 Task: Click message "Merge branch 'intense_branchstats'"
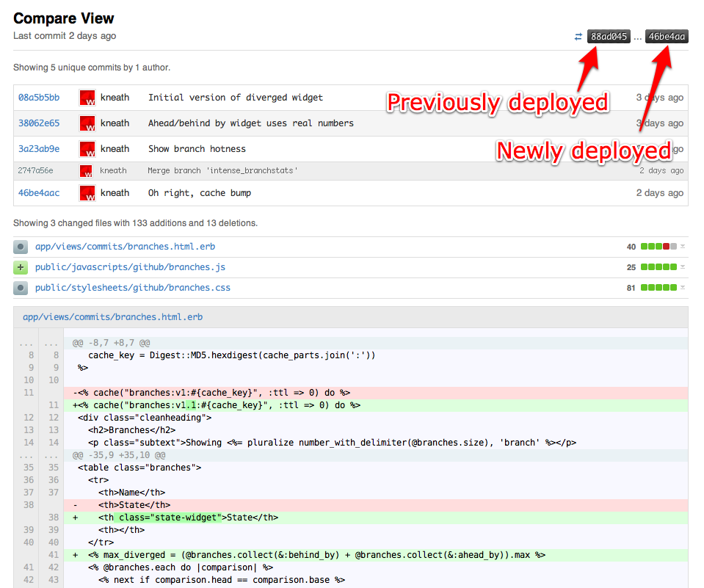click(x=222, y=170)
